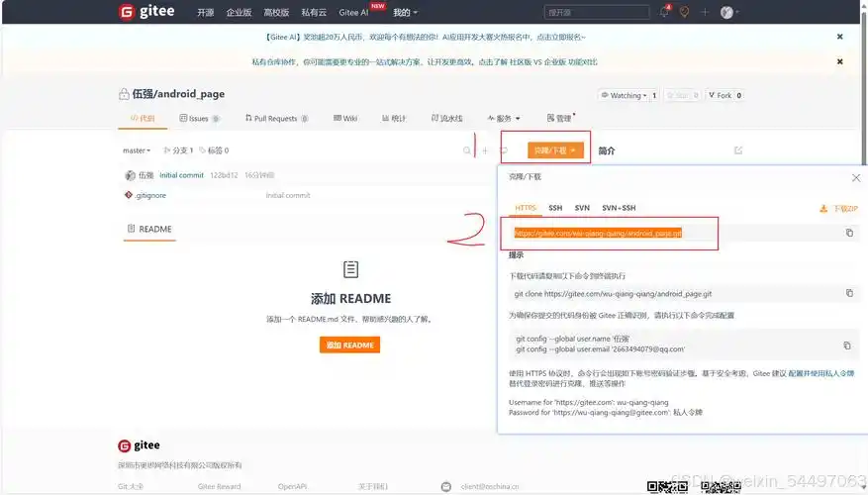Click the orange 克隆/下载 button
The width and height of the screenshot is (868, 495).
(x=555, y=150)
